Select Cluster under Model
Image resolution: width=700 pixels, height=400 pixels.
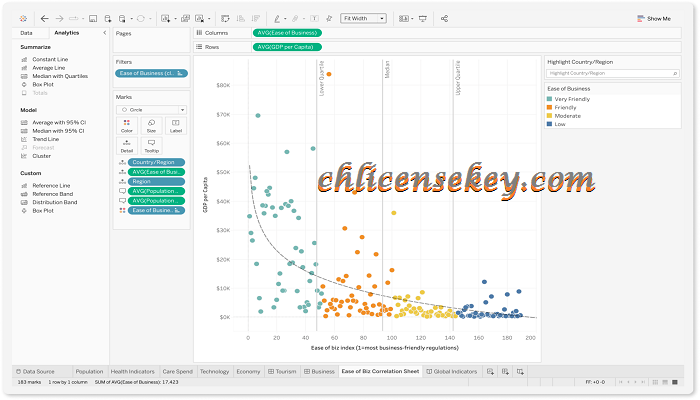pos(42,156)
